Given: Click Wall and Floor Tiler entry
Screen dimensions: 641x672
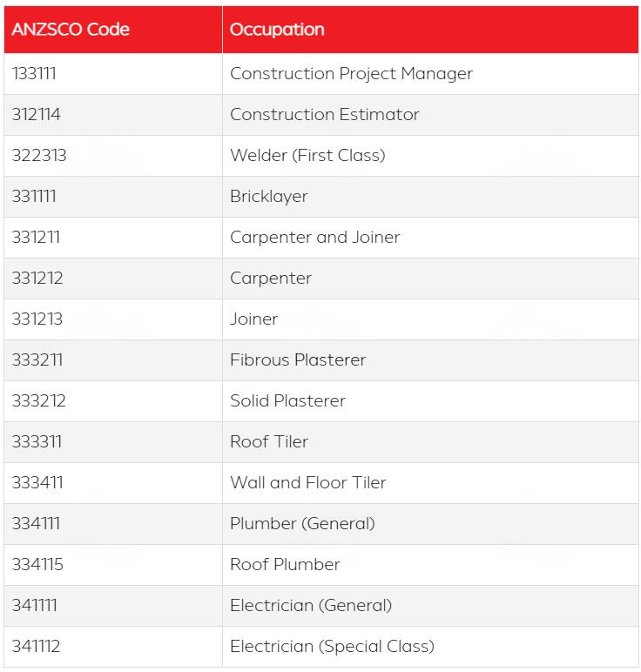Looking at the screenshot, I should point(307,483).
